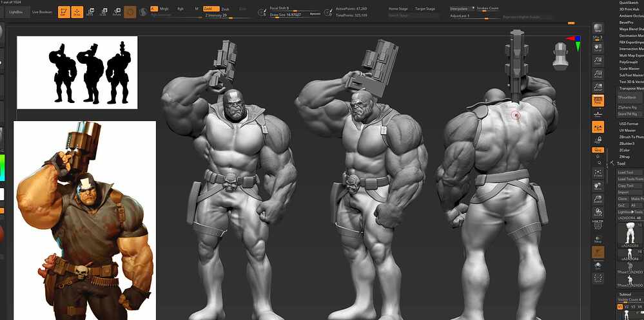
Task: Switch to V2 subtool visibility set
Action: pos(627,306)
